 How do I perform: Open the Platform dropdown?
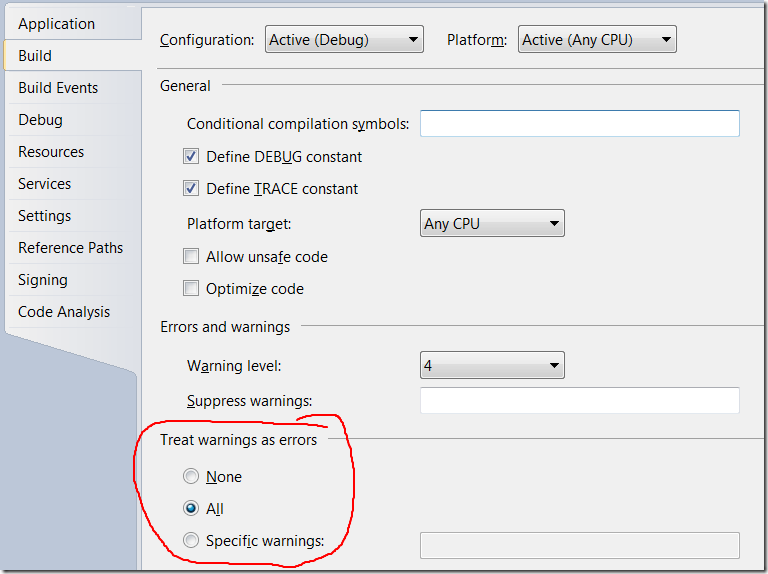tap(597, 40)
